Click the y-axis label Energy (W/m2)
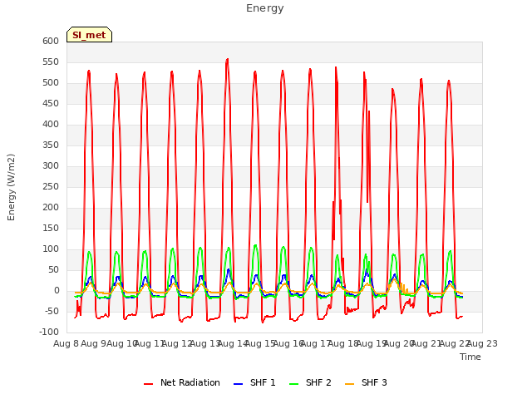Image resolution: width=532 pixels, height=399 pixels. pos(11,187)
